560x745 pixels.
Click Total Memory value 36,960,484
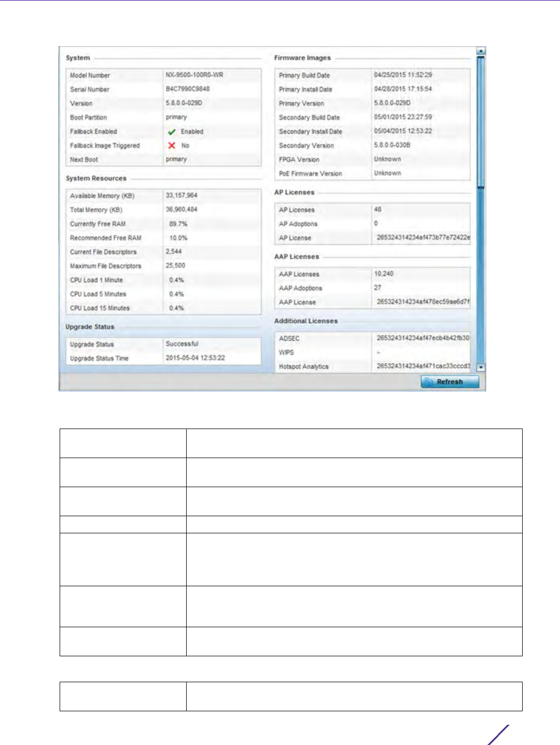coord(181,210)
